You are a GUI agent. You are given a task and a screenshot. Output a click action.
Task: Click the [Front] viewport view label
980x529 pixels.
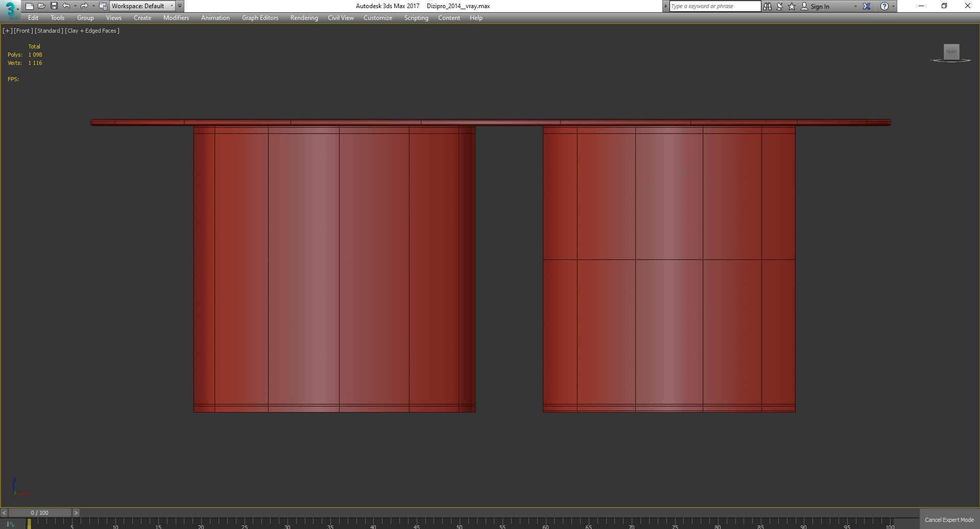[23, 31]
